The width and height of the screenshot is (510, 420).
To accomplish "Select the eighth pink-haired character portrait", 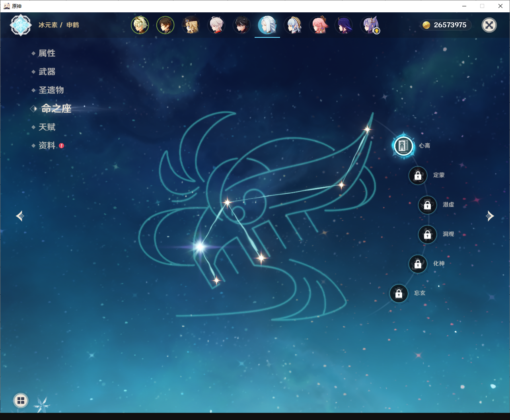I will coord(318,25).
